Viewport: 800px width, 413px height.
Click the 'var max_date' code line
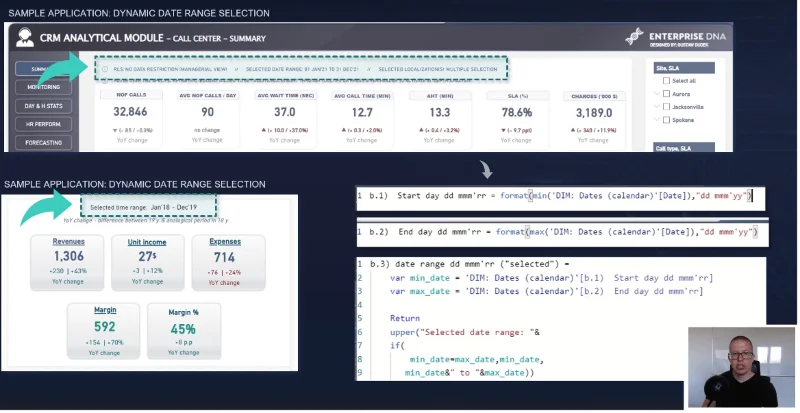(x=546, y=291)
